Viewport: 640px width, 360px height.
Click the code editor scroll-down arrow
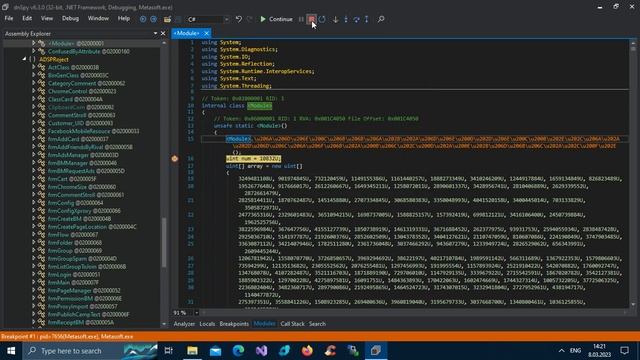click(x=633, y=304)
